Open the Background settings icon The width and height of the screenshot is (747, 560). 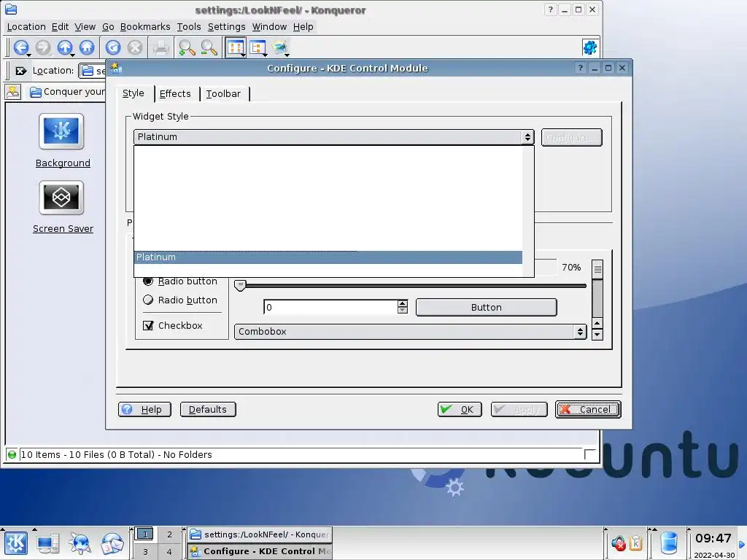pos(61,131)
